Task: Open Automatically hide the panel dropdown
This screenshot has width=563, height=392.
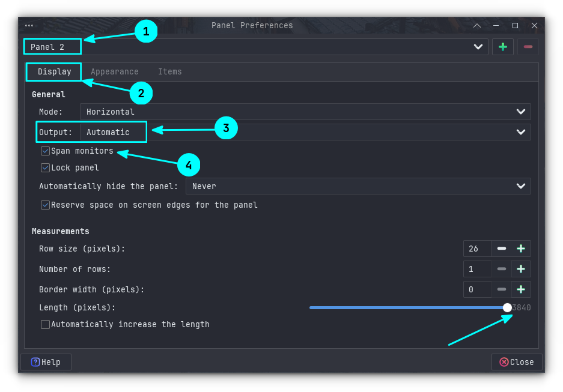Action: pyautogui.click(x=358, y=186)
